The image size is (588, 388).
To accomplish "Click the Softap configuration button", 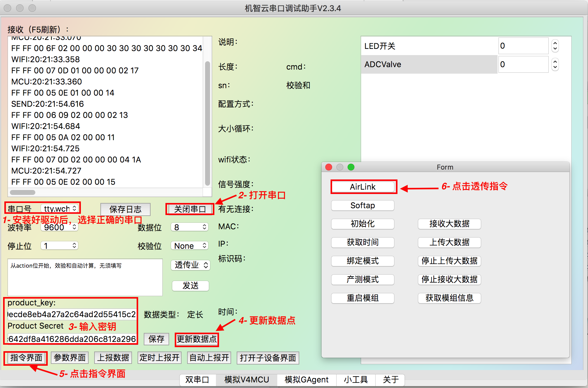I will pos(362,205).
